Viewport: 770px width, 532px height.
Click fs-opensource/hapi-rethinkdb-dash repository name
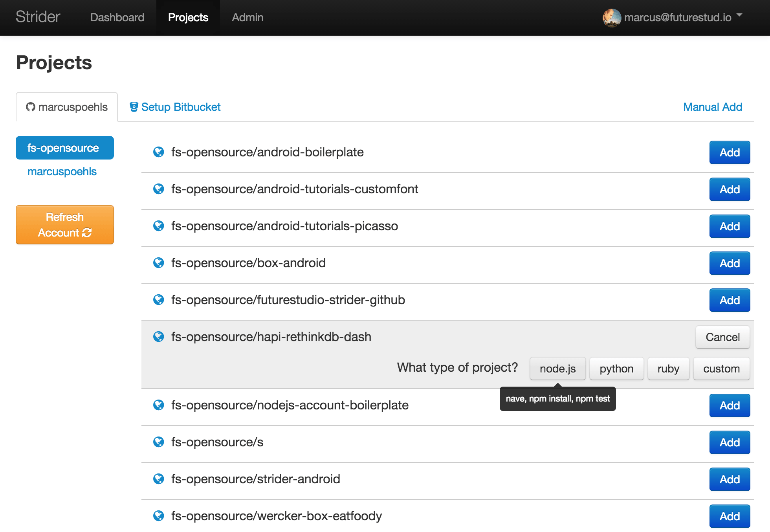tap(271, 337)
